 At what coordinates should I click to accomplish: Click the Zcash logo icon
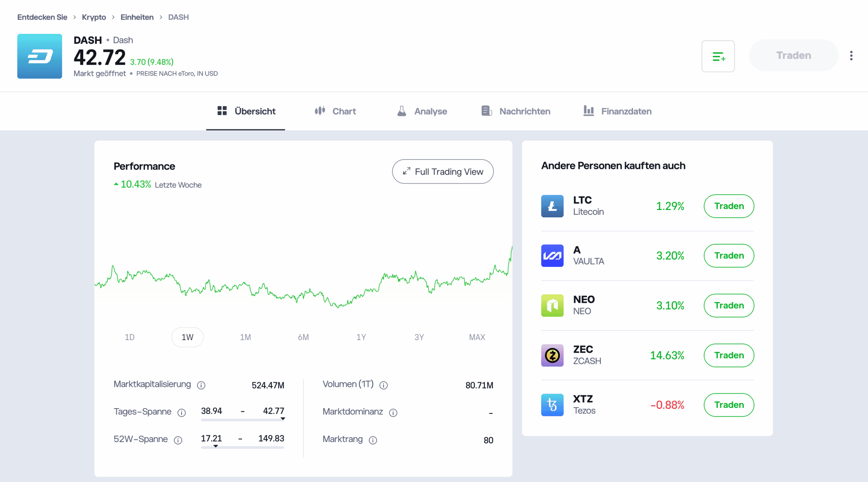pyautogui.click(x=552, y=355)
